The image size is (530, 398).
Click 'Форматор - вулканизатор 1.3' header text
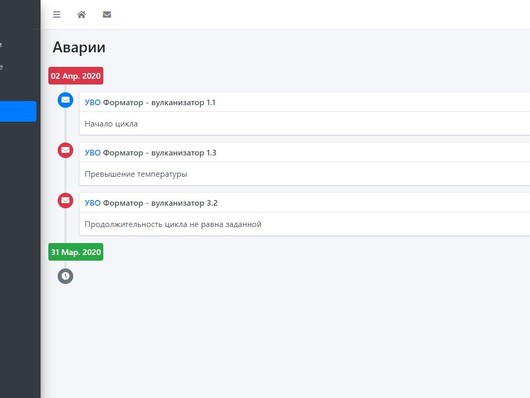160,153
